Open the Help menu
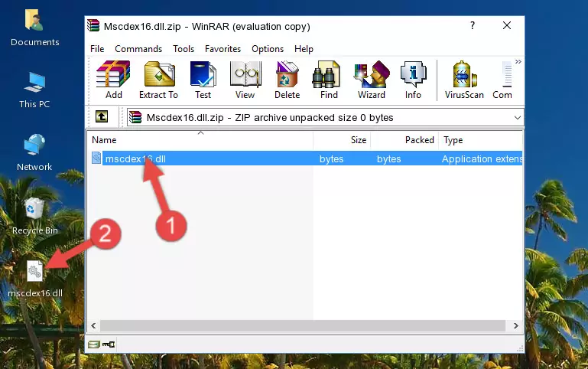Image resolution: width=588 pixels, height=369 pixels. click(304, 49)
